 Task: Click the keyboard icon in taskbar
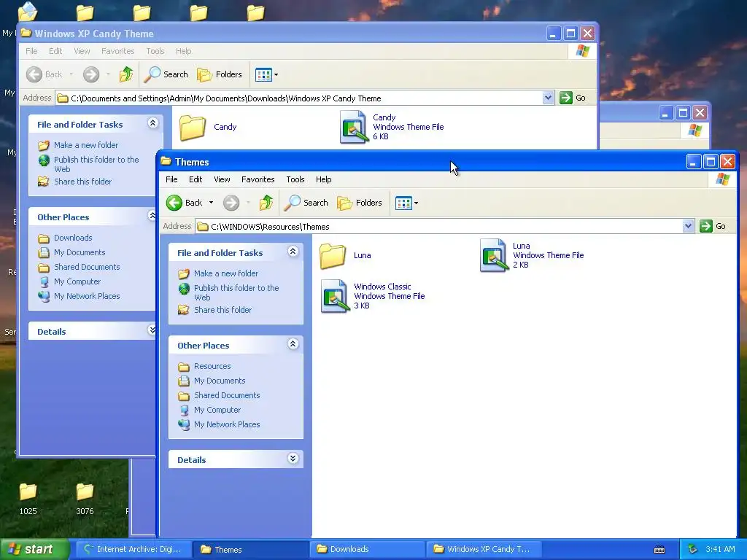[659, 550]
